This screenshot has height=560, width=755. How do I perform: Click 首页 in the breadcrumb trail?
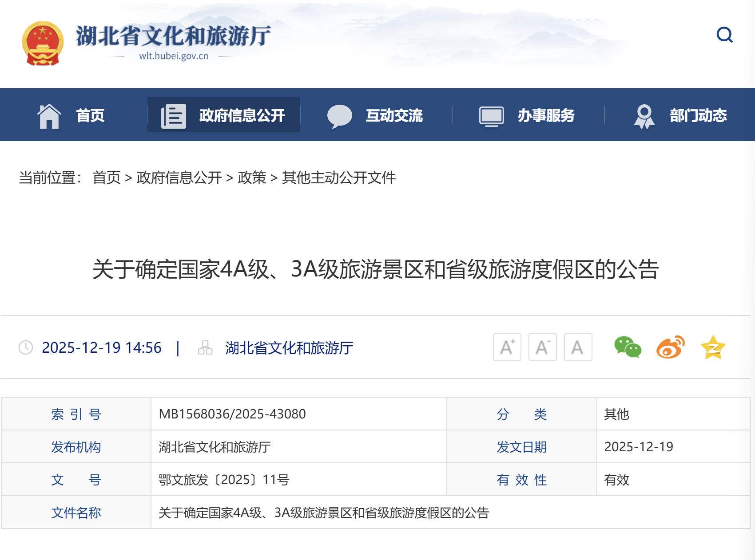click(x=107, y=177)
